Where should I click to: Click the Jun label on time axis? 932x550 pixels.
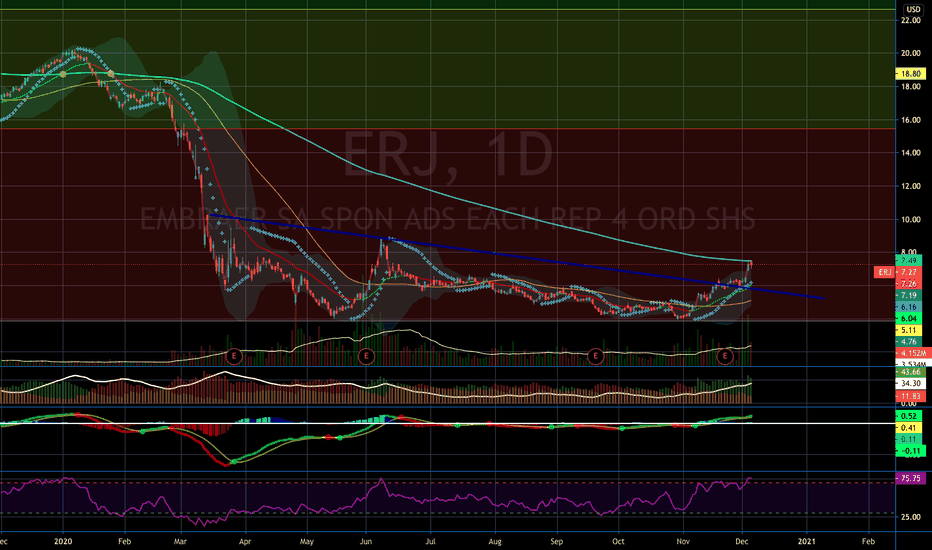[x=366, y=542]
